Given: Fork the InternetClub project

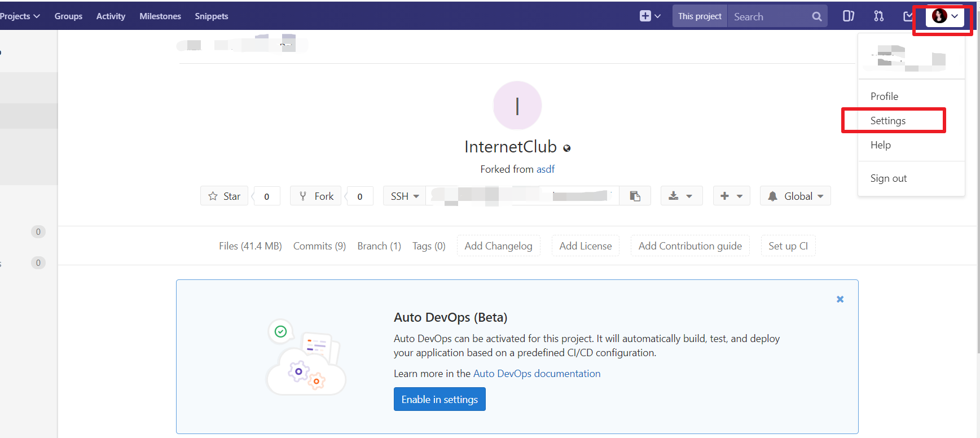Looking at the screenshot, I should point(315,196).
